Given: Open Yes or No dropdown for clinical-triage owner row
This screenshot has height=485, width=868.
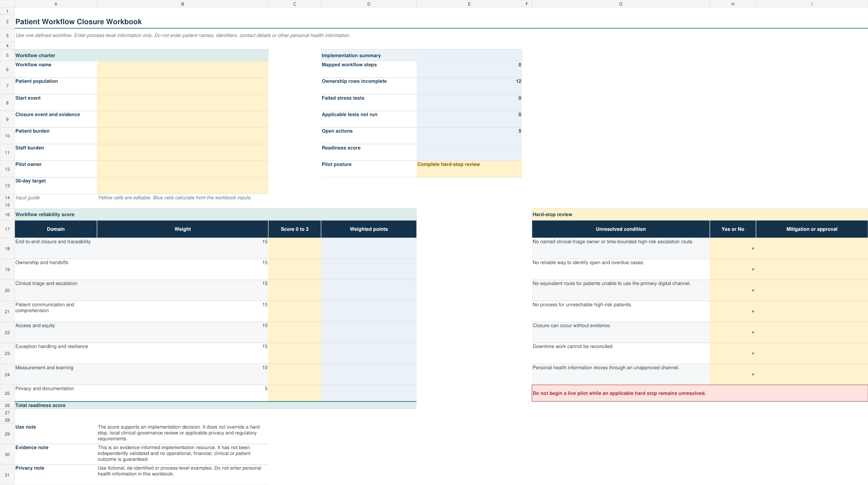Looking at the screenshot, I should (753, 249).
